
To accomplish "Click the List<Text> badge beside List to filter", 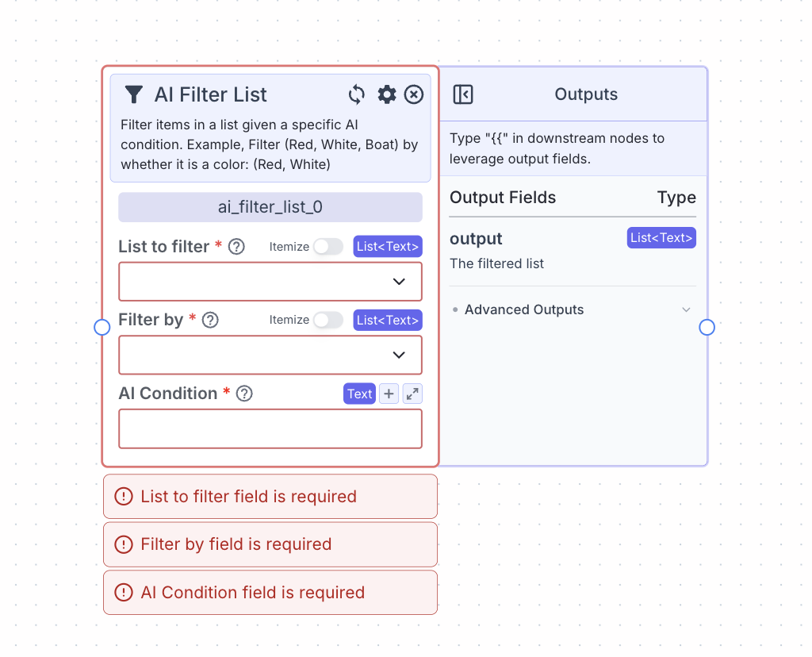I will [x=388, y=246].
